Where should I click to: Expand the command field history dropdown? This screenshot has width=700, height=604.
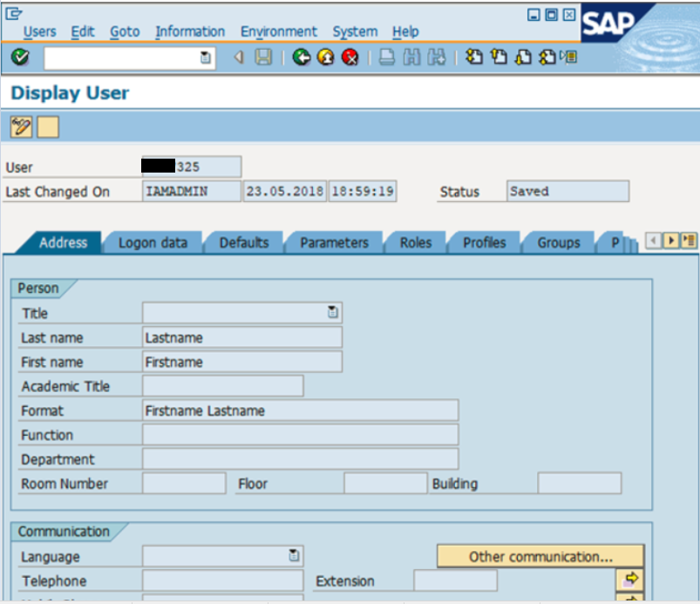tap(205, 58)
